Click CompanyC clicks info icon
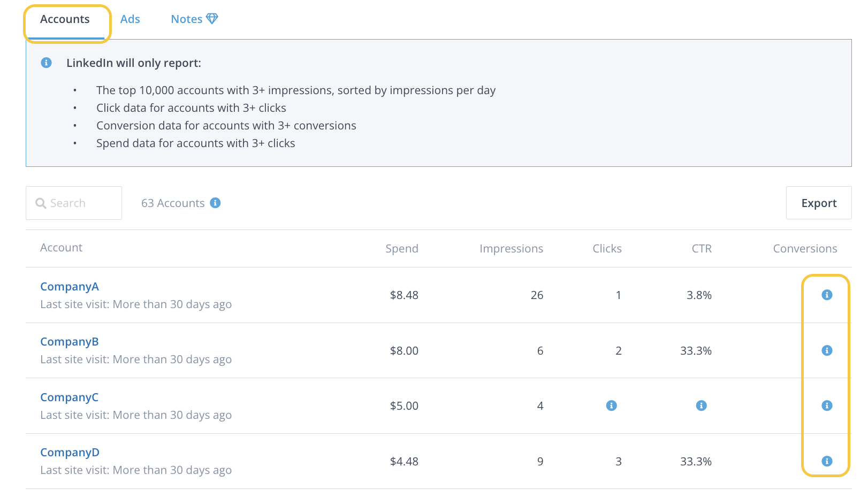 [x=611, y=405]
